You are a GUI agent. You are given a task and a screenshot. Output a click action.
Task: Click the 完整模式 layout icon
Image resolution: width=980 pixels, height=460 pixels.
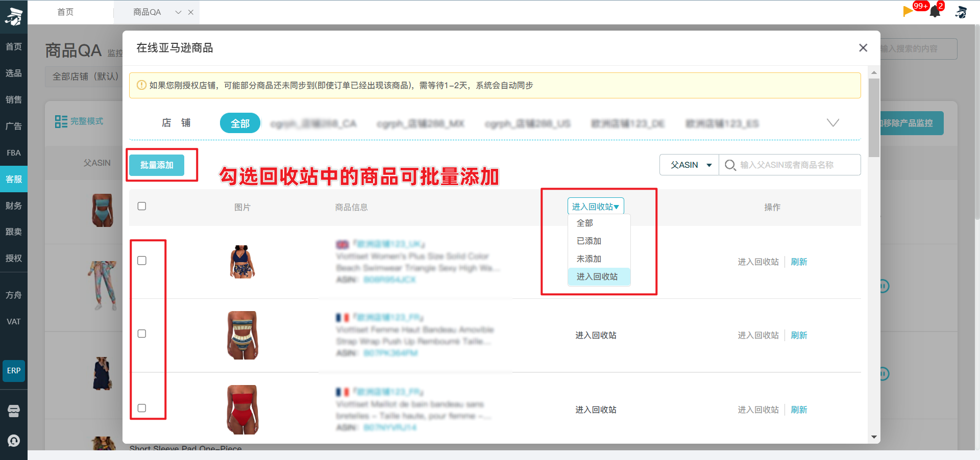pos(61,121)
